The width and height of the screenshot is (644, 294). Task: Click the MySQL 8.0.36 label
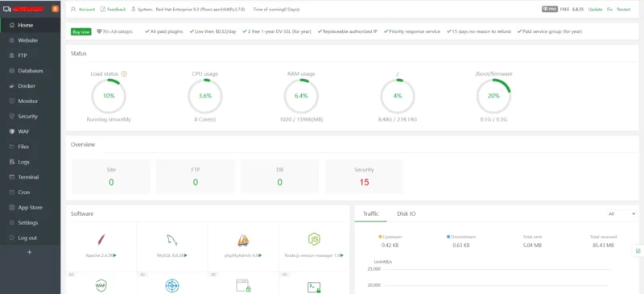coord(171,255)
